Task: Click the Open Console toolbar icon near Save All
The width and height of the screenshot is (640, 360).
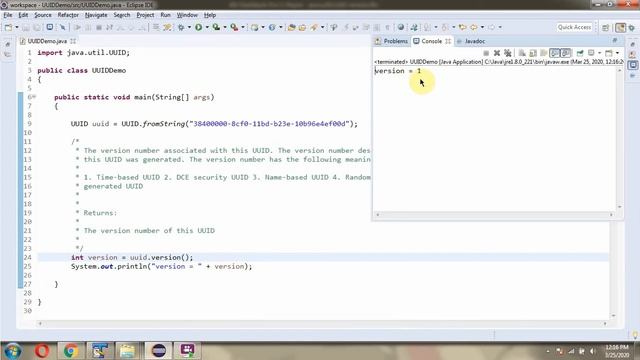Action: tap(49, 27)
